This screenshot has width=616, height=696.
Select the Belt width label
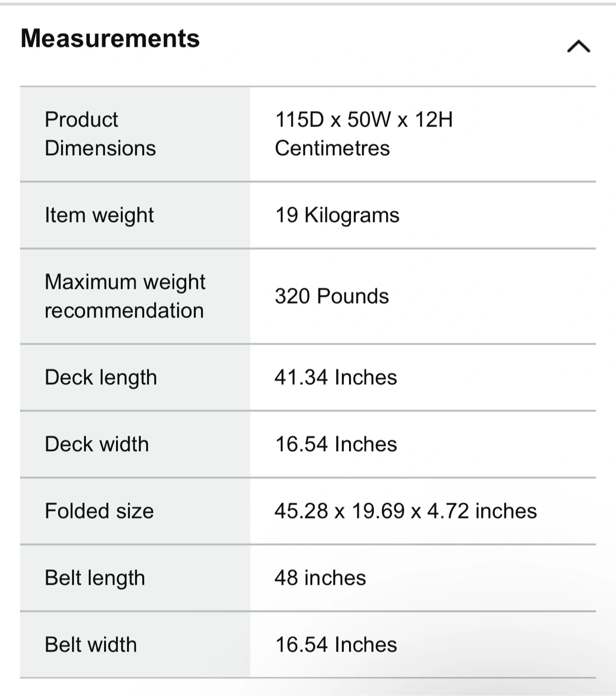click(90, 644)
